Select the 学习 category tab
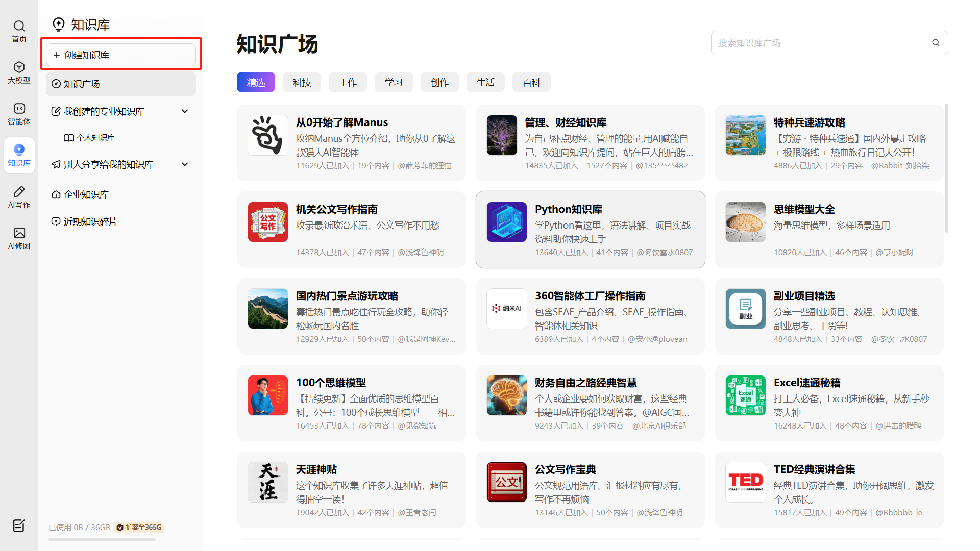 (x=394, y=83)
